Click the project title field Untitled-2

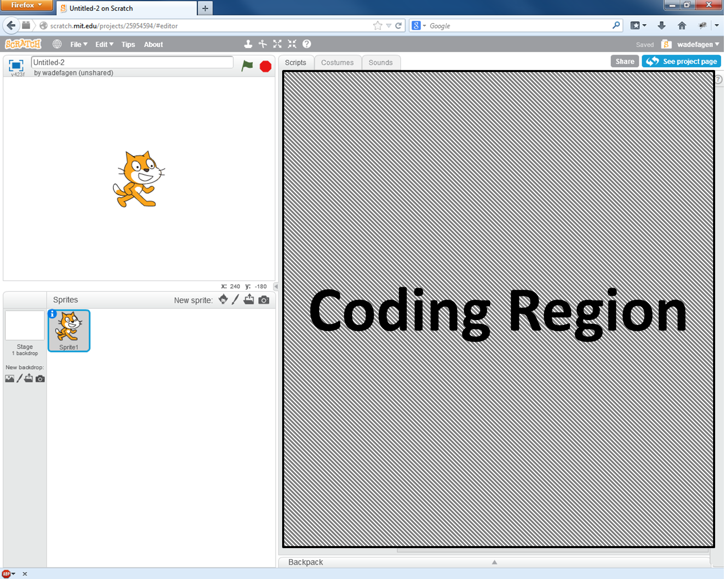pos(132,62)
